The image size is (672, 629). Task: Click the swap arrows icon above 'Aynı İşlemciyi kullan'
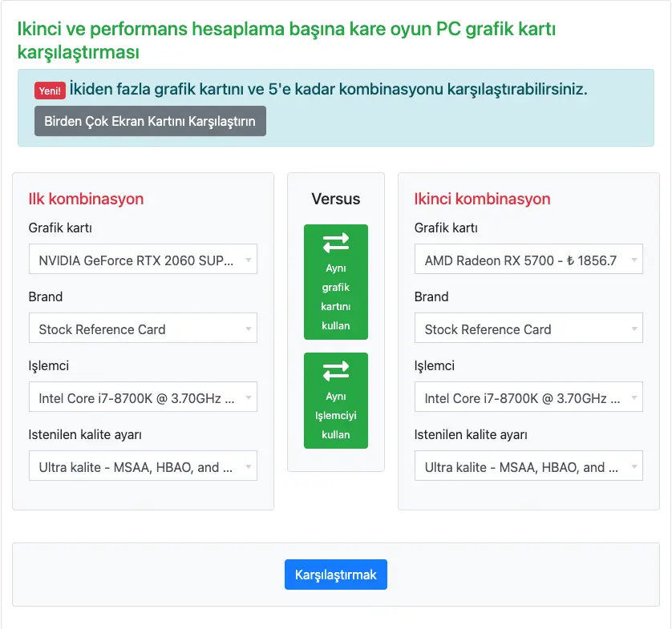pos(335,371)
